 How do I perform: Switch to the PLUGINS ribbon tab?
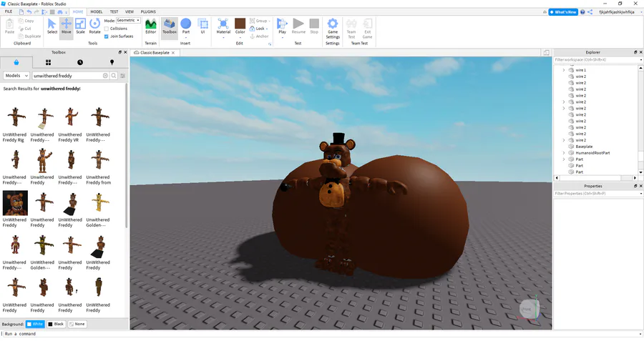[x=148, y=12]
